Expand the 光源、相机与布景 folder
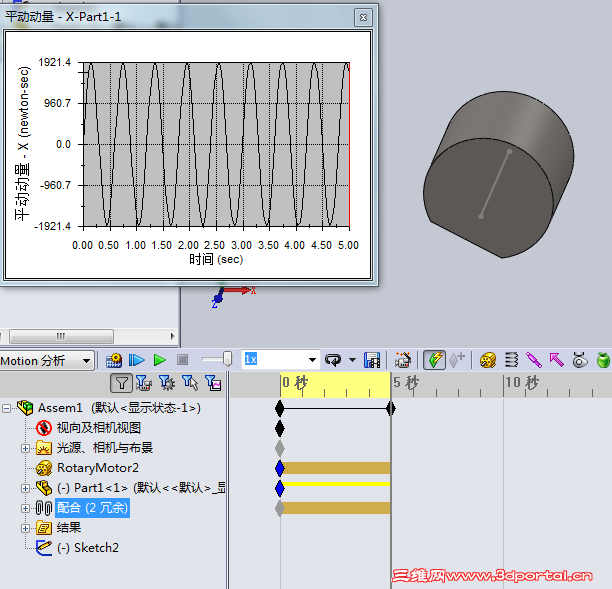 25,448
